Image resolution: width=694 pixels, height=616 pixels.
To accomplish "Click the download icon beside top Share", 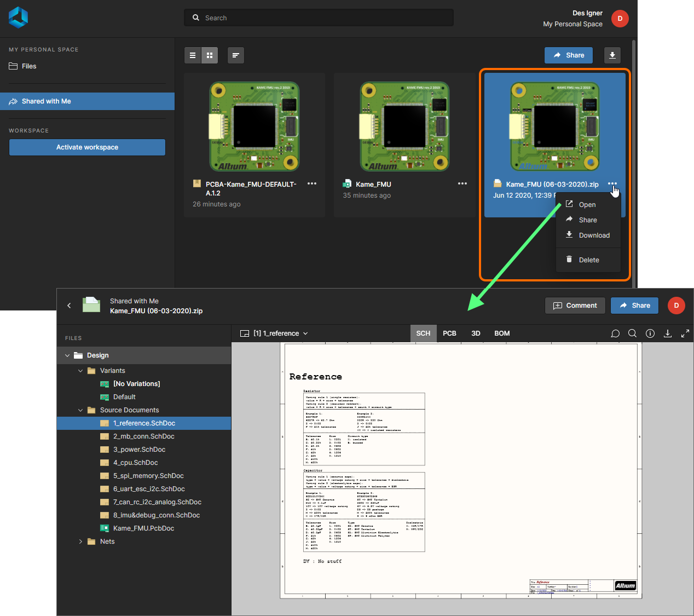I will click(612, 55).
